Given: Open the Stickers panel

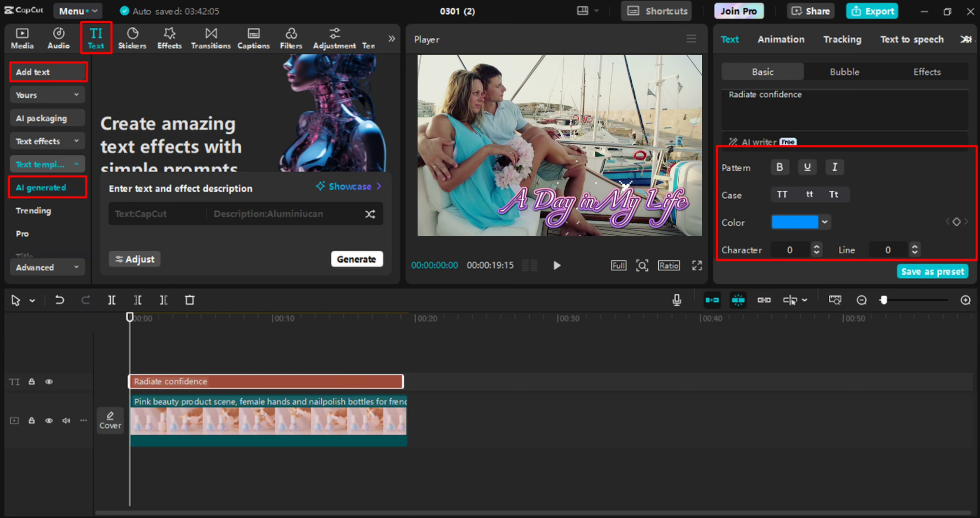Looking at the screenshot, I should click(x=132, y=38).
